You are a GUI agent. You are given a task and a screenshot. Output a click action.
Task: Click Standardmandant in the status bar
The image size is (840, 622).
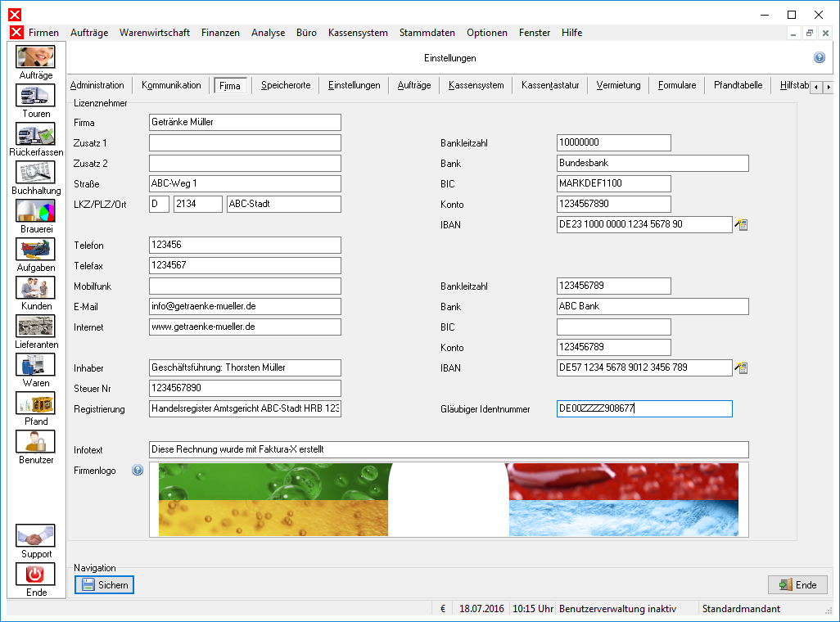(741, 609)
